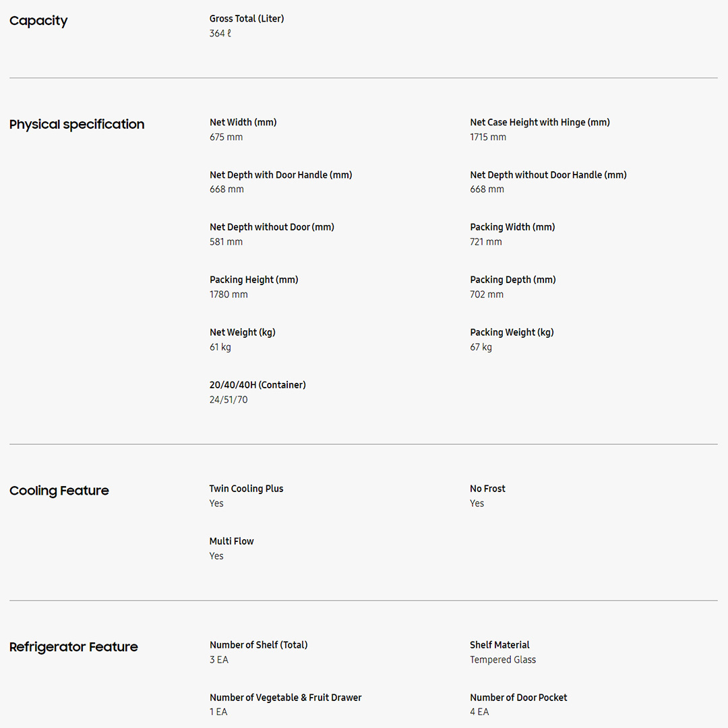Click the Tempered Glass shelf material value
The image size is (728, 728).
(x=503, y=660)
